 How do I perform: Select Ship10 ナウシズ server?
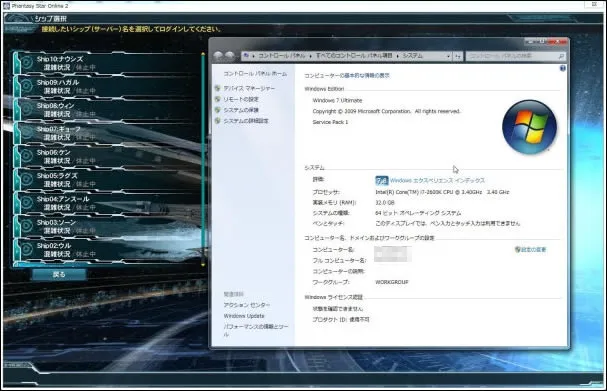tap(107, 63)
